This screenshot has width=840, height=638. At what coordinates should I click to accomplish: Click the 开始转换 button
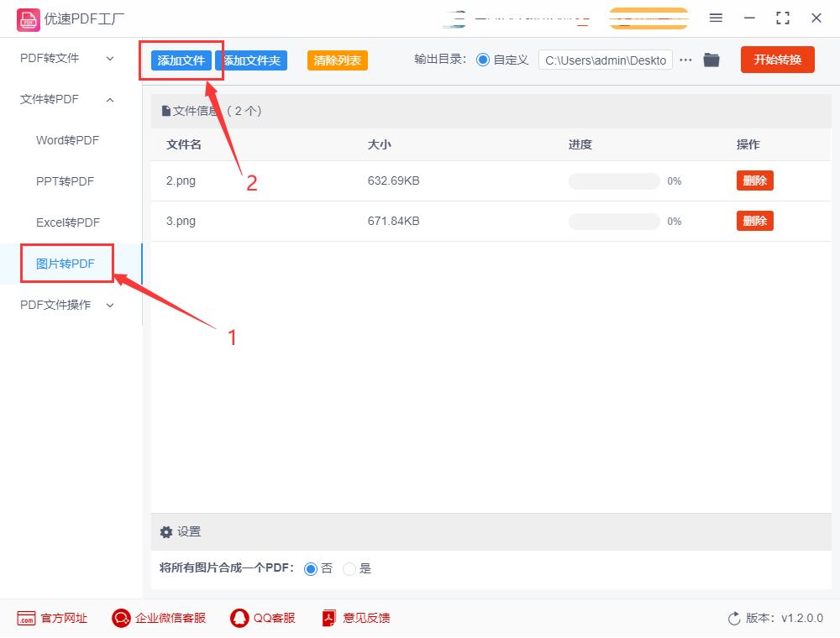pyautogui.click(x=778, y=60)
